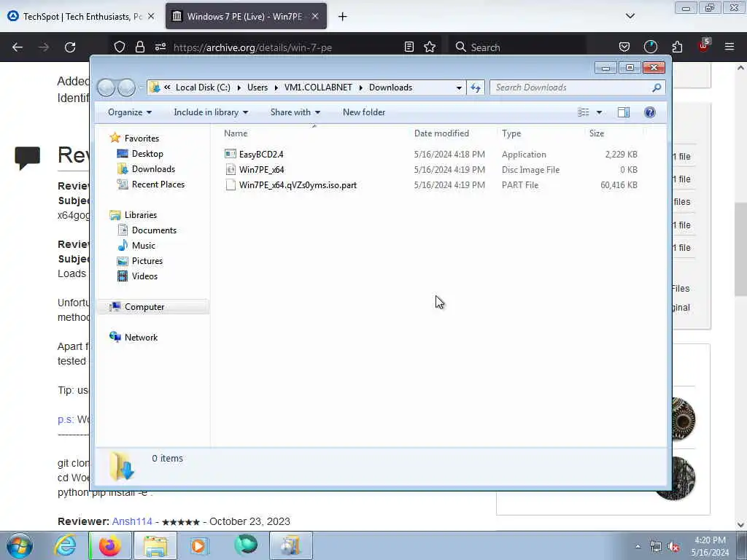Screen dimensions: 747x560
Task: Switch to the TechSpot browser tab
Action: coord(82,17)
